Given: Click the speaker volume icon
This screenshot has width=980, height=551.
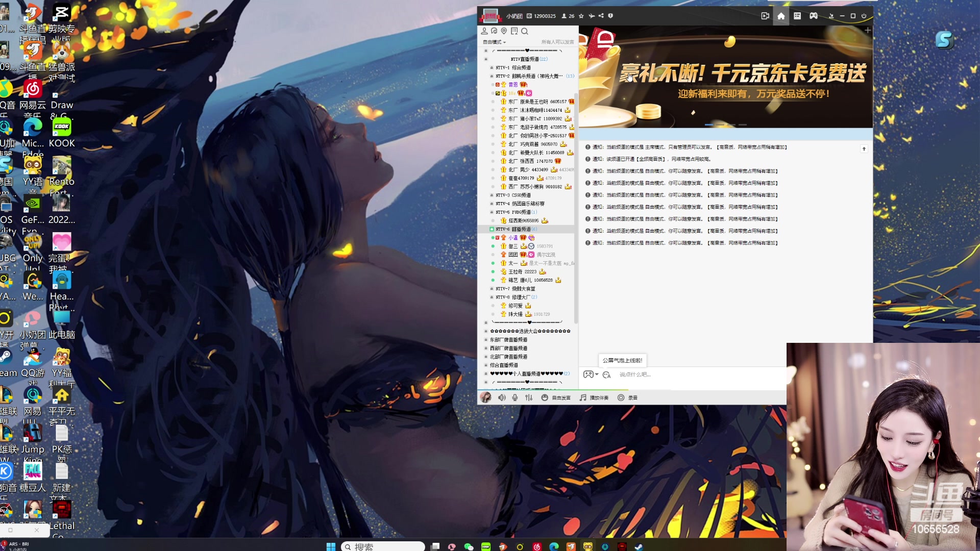Looking at the screenshot, I should [502, 397].
